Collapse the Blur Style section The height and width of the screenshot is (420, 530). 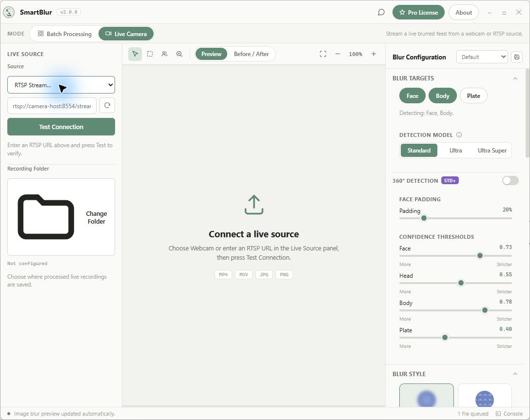515,374
